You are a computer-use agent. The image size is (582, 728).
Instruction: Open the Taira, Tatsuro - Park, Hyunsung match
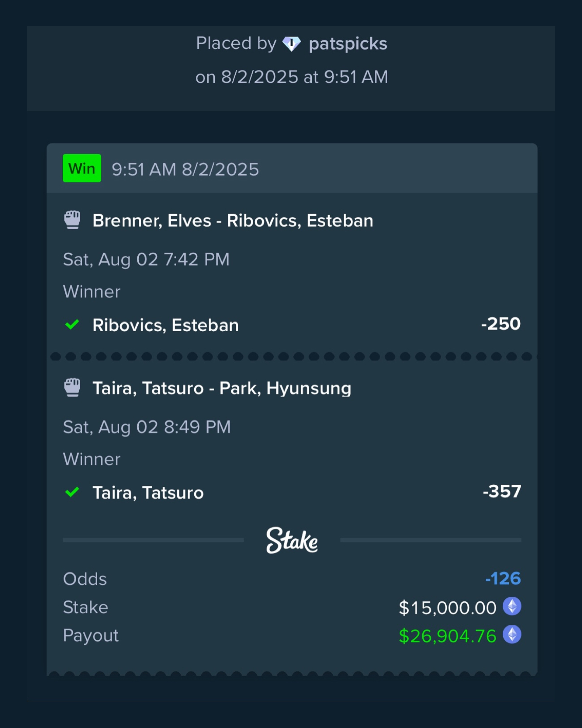pos(222,388)
